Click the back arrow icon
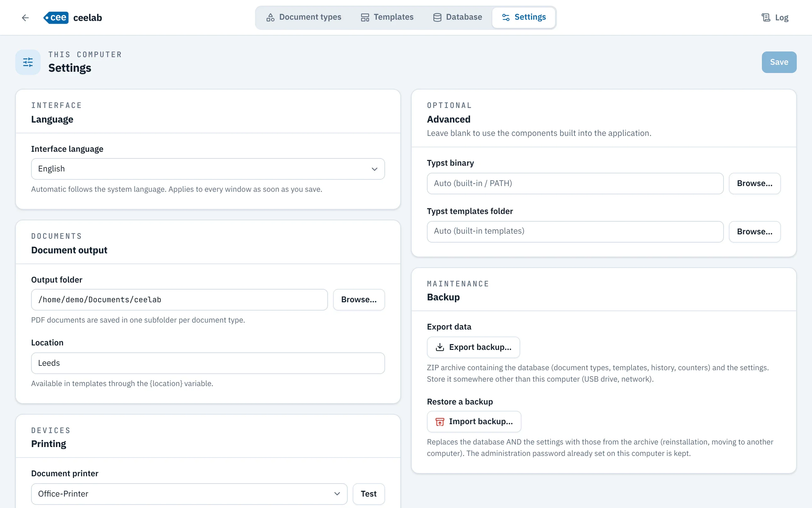Screen dimensions: 812x508 tap(25, 17)
